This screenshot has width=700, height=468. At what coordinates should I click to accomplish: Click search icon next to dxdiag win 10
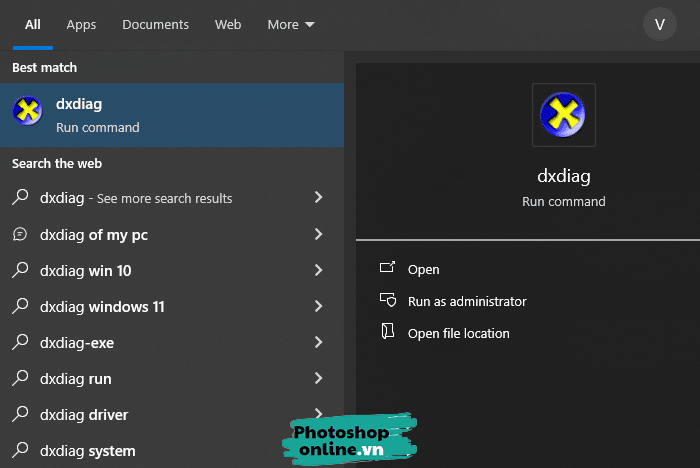pos(20,271)
